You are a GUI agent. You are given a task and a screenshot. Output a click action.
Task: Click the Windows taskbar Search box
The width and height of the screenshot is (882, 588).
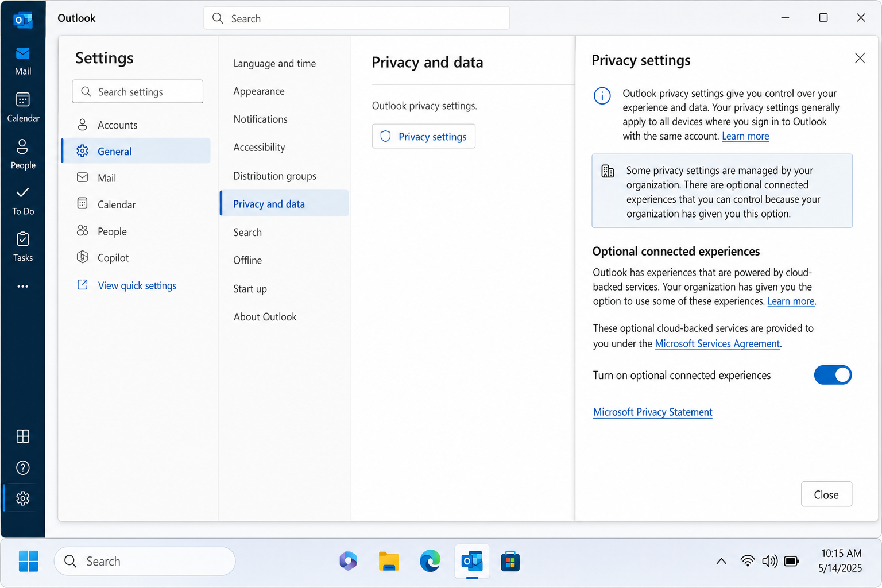click(145, 561)
